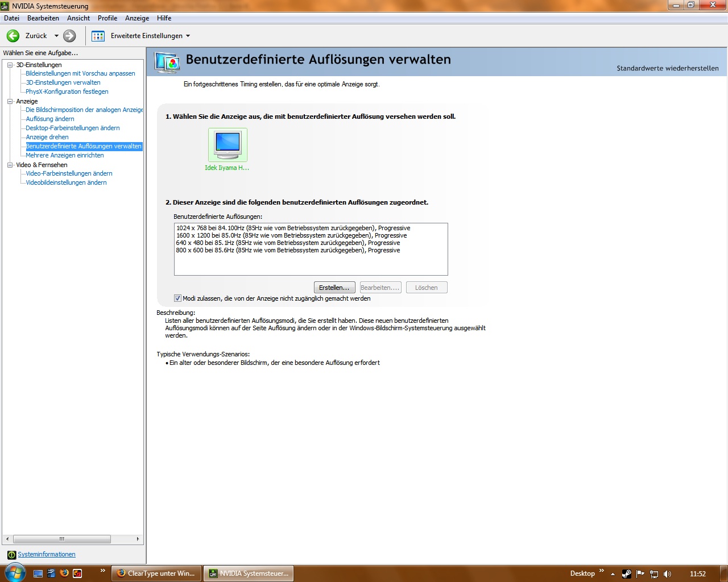Select Benutzerdefinierte Auflösungen verwalten in tree
Screen dimensions: 728x582
[x=84, y=146]
